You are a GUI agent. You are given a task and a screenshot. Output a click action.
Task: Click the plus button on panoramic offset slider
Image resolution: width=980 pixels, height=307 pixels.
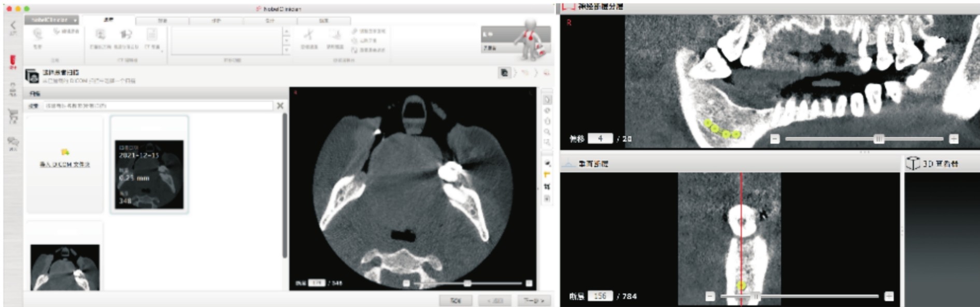(953, 139)
